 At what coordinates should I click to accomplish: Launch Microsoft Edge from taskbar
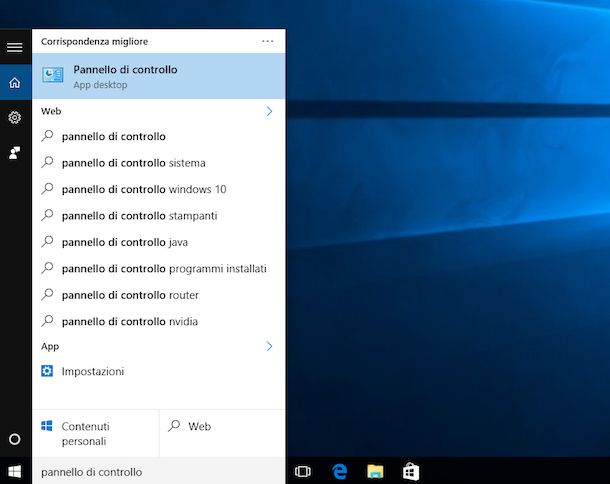click(x=340, y=472)
